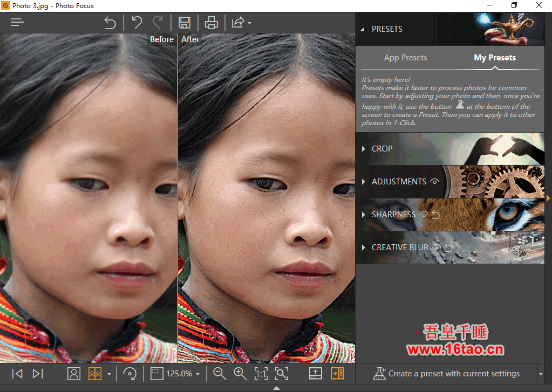Zoom in with the plus magnifier
The image size is (552, 392).
tap(240, 374)
